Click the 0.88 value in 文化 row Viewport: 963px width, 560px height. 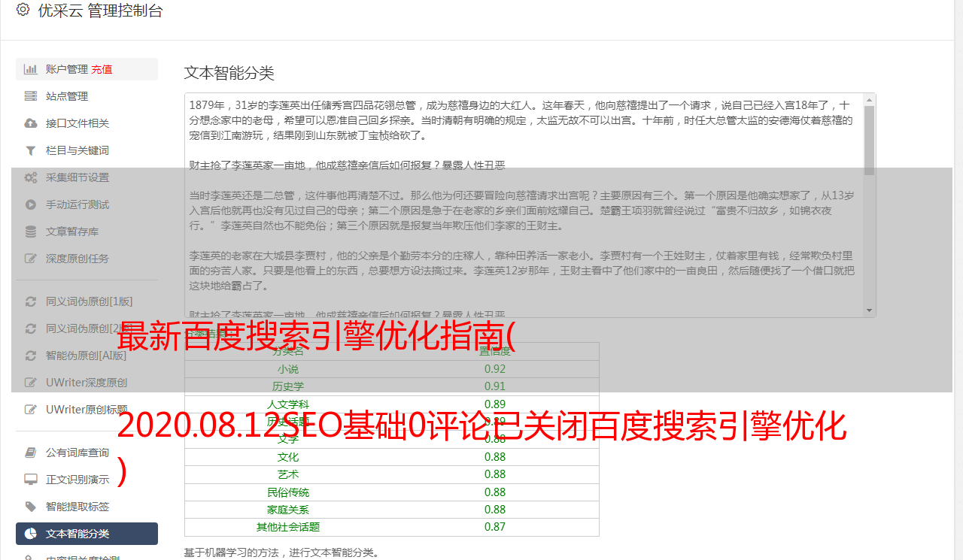click(x=495, y=457)
